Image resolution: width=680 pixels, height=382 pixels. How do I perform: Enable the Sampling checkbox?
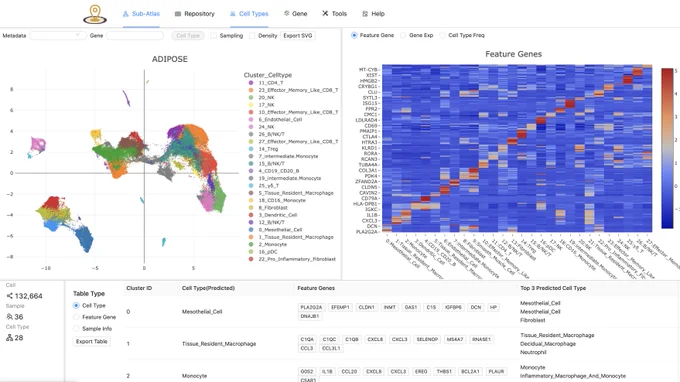[x=213, y=36]
